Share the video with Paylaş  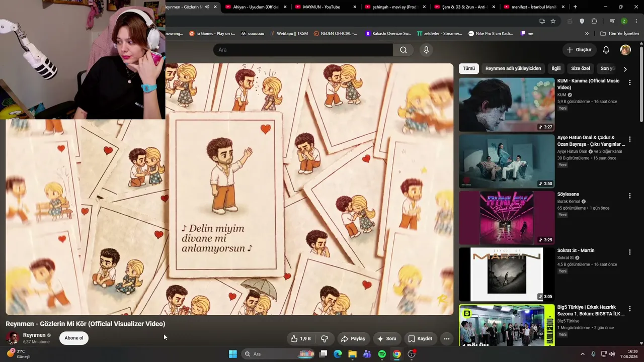[x=352, y=339]
